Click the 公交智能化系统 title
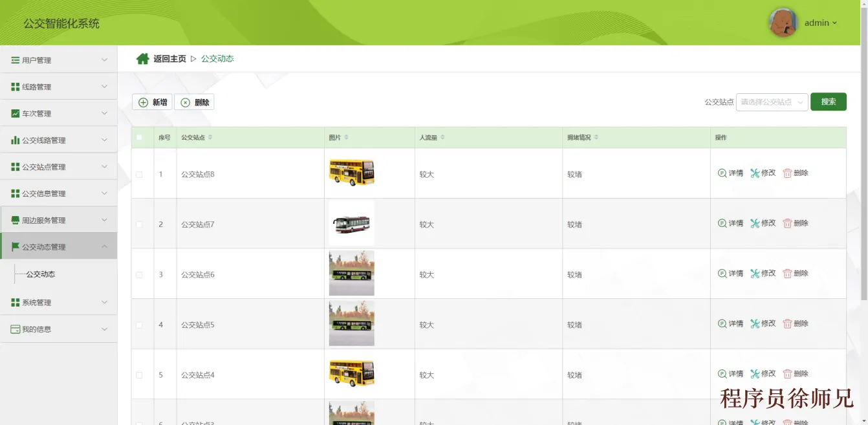 [61, 23]
